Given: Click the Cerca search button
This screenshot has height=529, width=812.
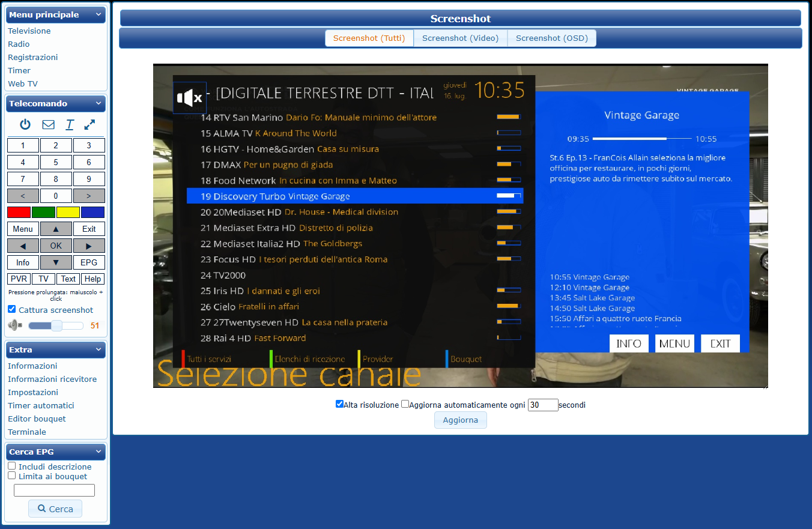Looking at the screenshot, I should tap(55, 509).
